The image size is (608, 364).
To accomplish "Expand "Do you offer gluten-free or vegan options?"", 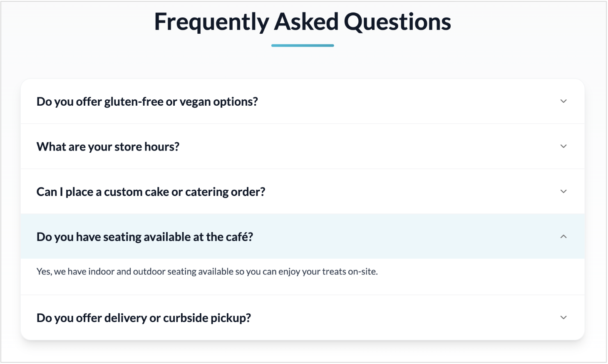I will coord(147,102).
